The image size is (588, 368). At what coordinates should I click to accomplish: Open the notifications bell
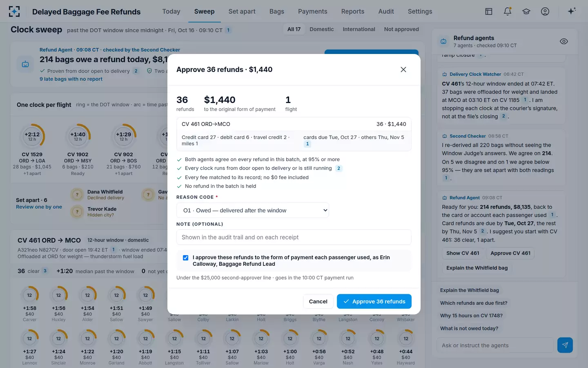click(508, 11)
